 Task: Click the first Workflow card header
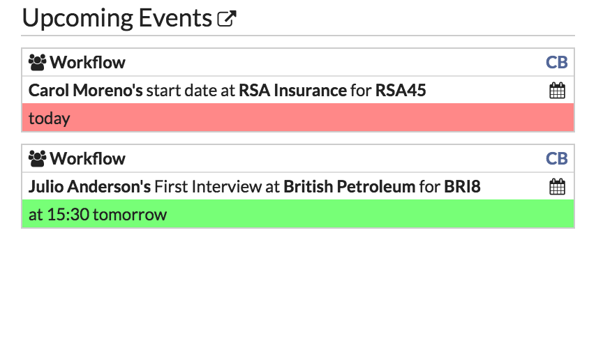click(298, 62)
